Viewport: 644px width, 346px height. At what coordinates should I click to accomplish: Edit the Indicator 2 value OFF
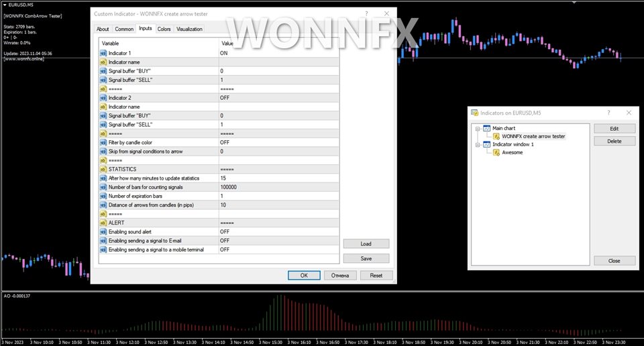279,98
